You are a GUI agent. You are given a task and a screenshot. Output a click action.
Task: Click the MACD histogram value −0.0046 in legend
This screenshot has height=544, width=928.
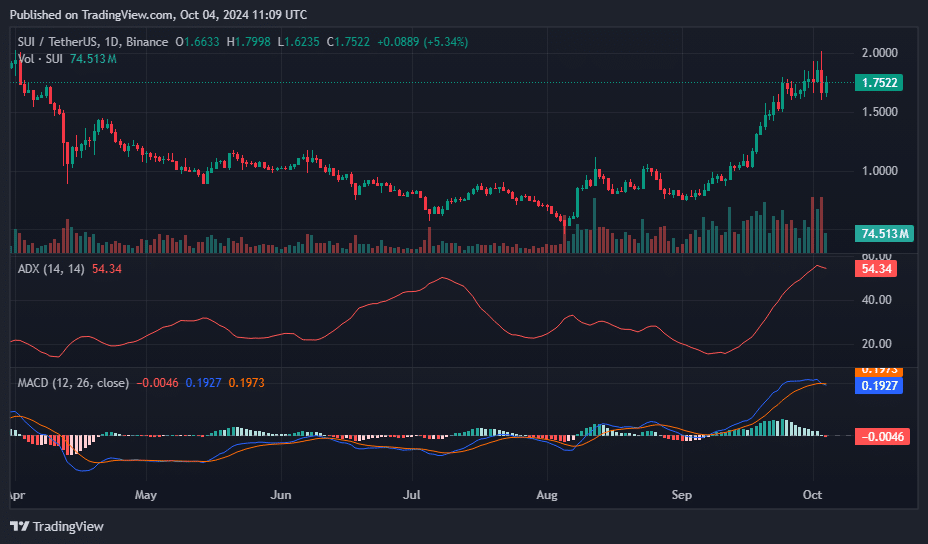[x=157, y=383]
